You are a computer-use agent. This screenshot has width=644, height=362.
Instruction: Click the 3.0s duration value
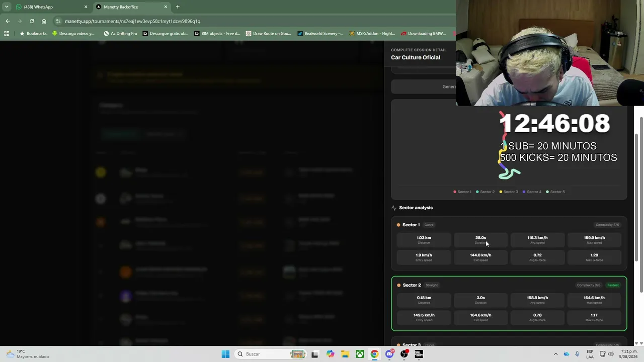point(480,298)
